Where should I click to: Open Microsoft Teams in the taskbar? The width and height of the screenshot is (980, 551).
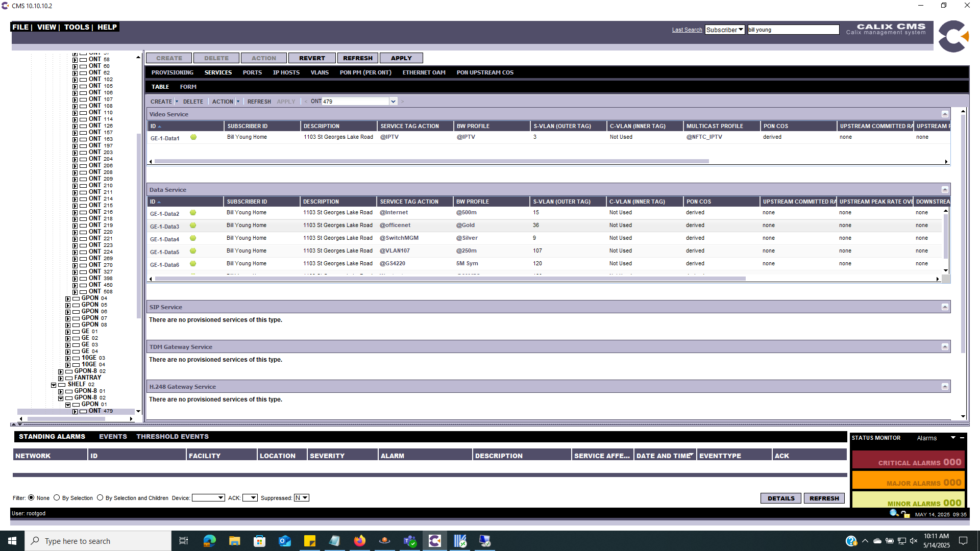[x=410, y=541]
